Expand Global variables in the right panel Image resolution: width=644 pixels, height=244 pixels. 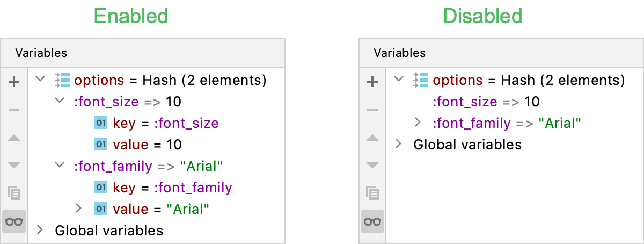[x=399, y=144]
